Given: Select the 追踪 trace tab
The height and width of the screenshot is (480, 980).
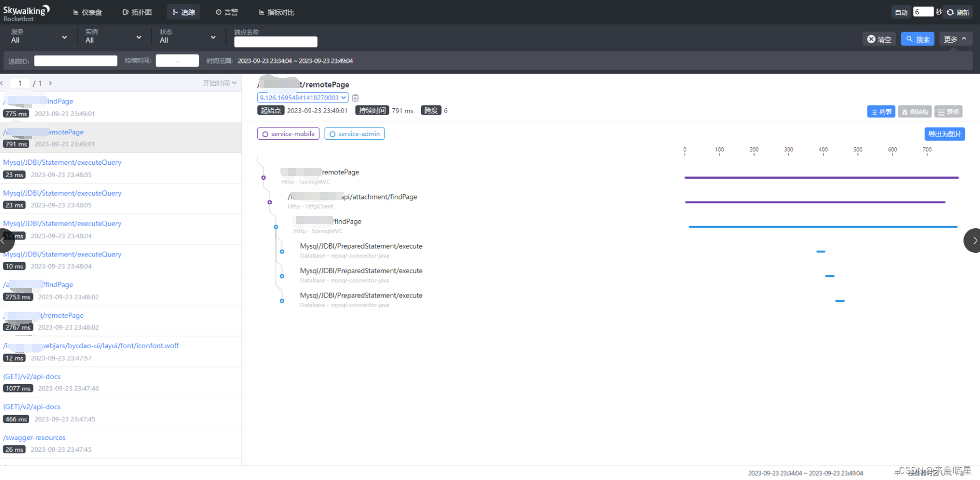Looking at the screenshot, I should point(183,12).
